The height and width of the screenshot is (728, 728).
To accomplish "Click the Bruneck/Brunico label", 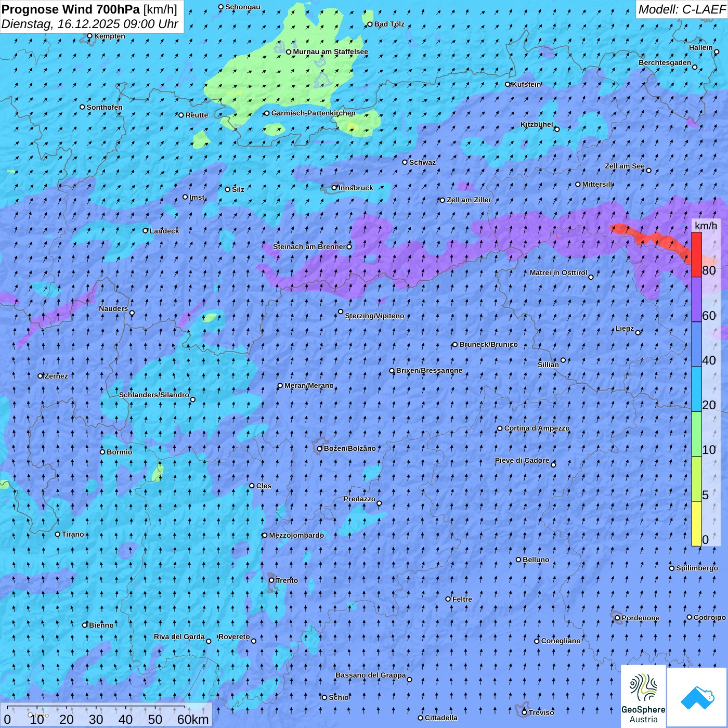I will tap(488, 344).
